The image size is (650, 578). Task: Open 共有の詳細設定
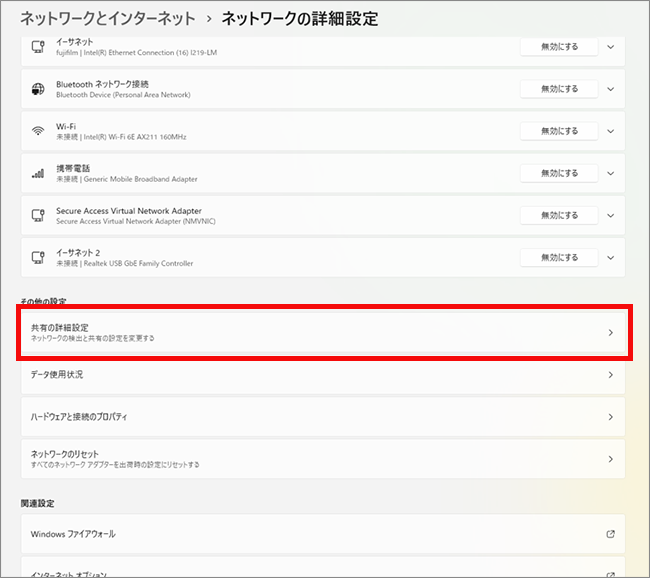click(x=323, y=333)
